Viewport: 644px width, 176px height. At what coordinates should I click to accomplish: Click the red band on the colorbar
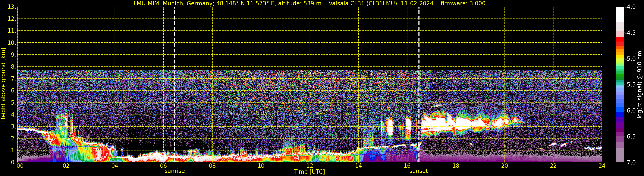pos(620,40)
